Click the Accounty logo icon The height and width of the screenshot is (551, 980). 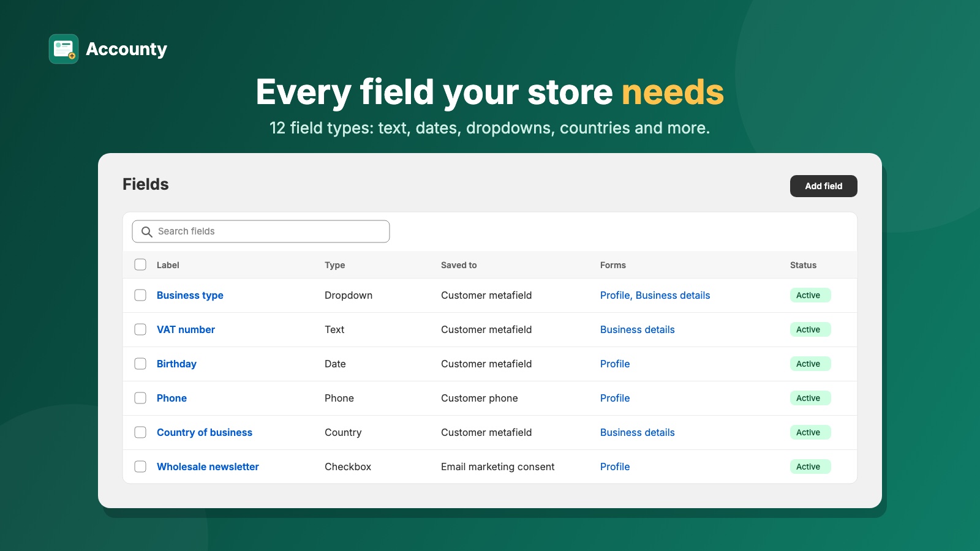(x=64, y=49)
